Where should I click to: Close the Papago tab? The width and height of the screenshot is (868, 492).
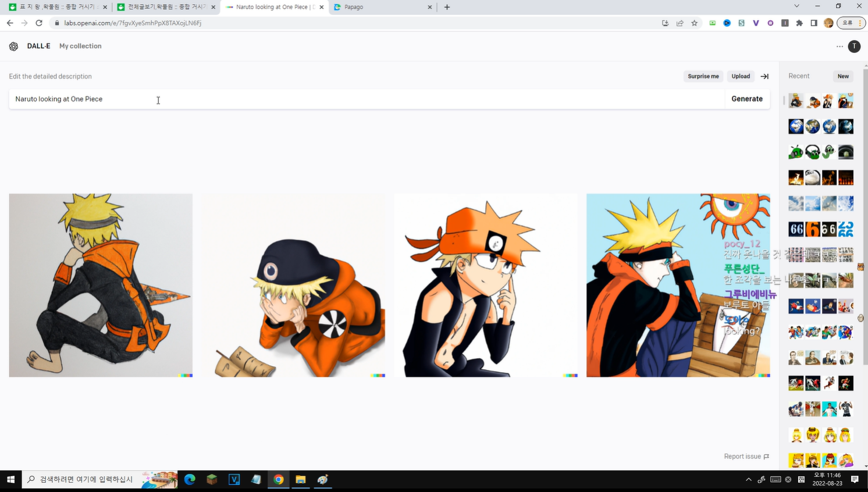[x=430, y=7]
